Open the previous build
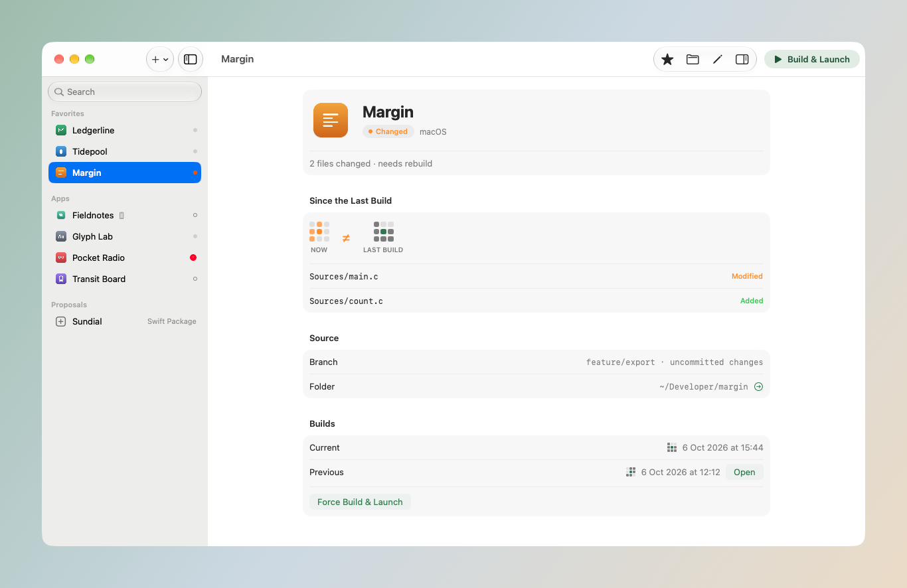This screenshot has width=907, height=588. point(744,472)
